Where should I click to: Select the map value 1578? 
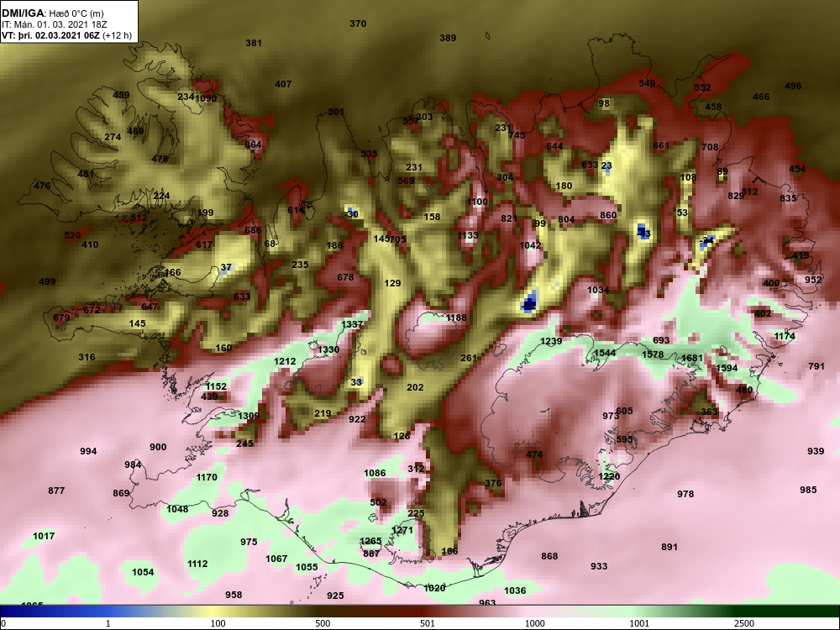[653, 354]
